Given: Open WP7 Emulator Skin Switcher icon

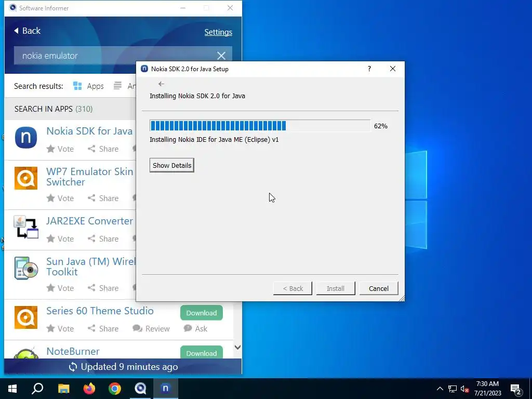Looking at the screenshot, I should (x=26, y=178).
